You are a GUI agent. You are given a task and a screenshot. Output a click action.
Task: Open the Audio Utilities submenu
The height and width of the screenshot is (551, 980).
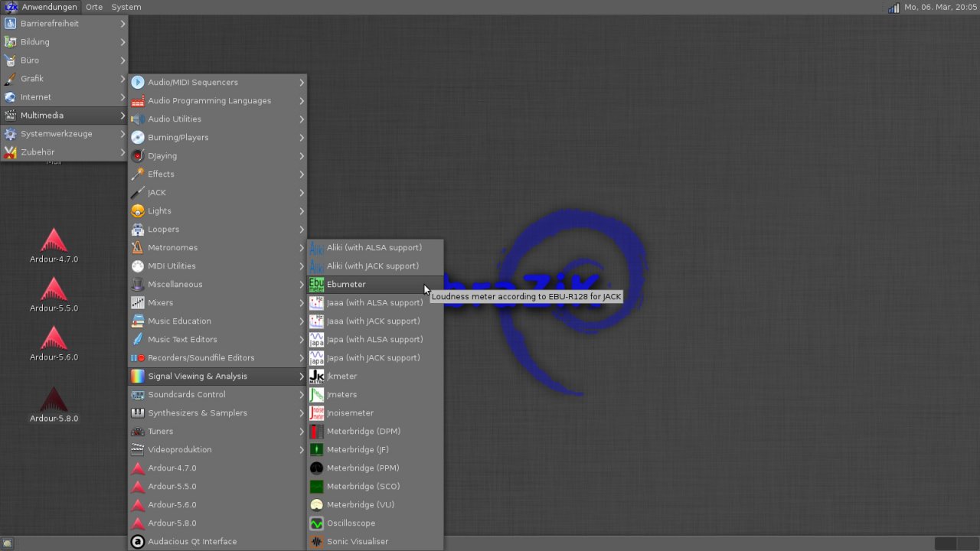coord(217,119)
